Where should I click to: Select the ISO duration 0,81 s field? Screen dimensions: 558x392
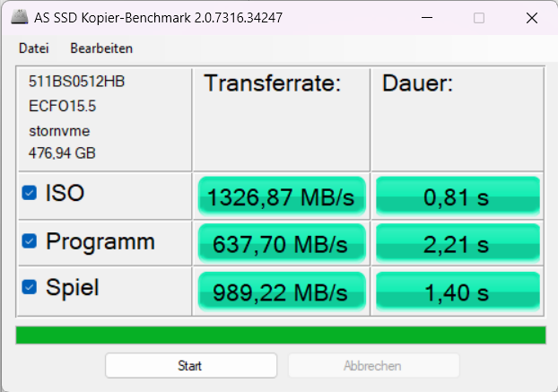(458, 196)
